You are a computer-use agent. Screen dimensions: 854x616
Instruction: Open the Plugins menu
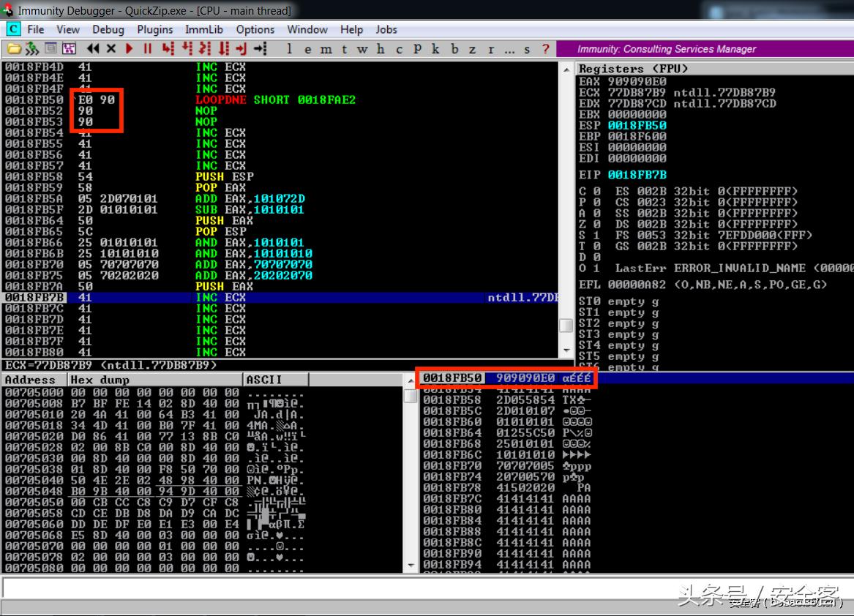(x=154, y=29)
